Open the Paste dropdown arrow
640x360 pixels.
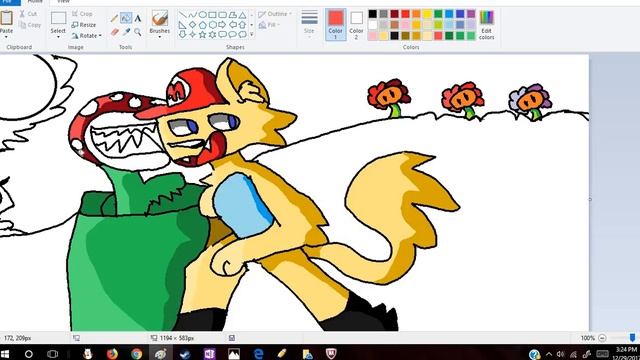(x=6, y=37)
